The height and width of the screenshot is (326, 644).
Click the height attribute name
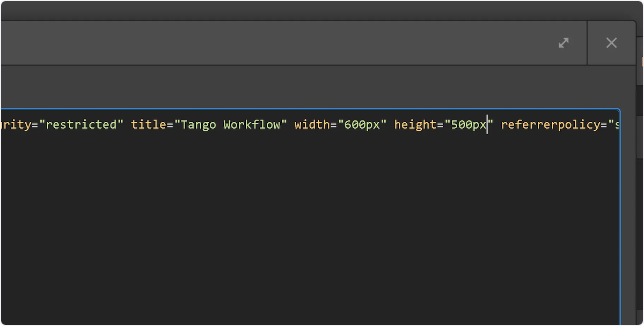coord(415,125)
